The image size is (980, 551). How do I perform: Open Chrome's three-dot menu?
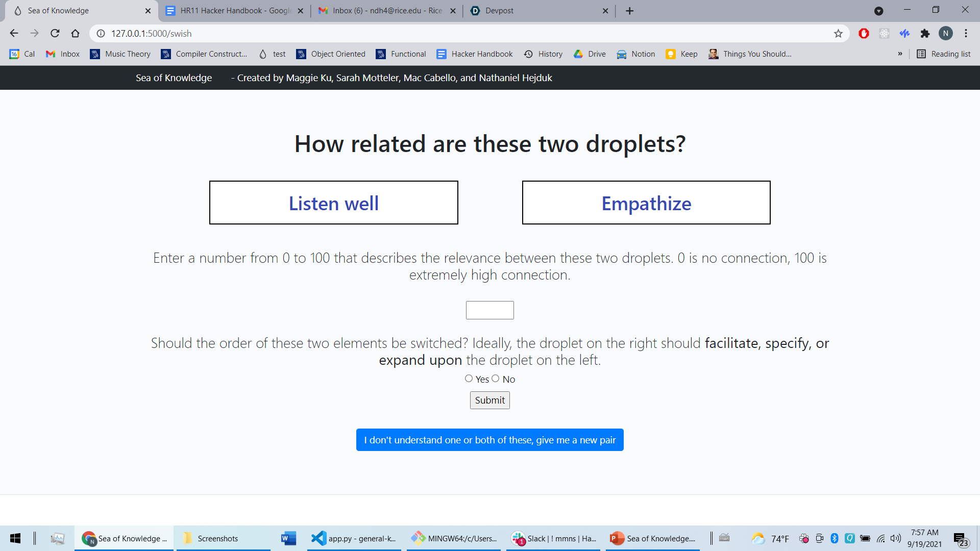(966, 34)
